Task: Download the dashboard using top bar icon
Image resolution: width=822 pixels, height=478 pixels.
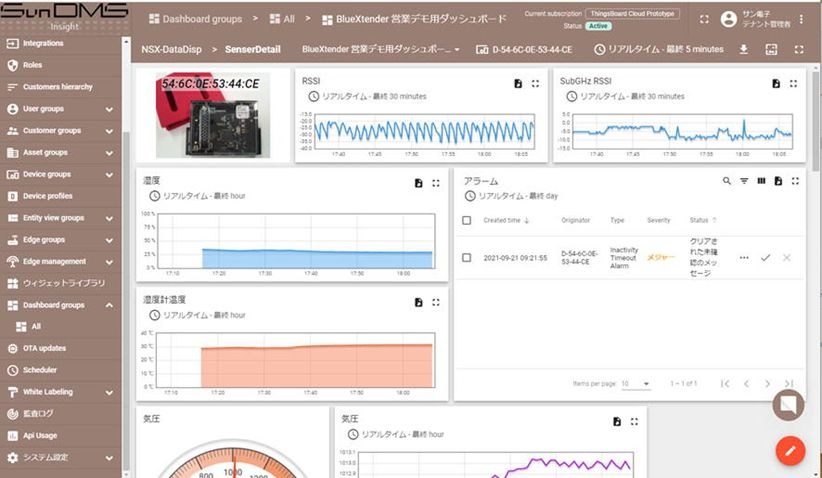Action: coord(744,49)
